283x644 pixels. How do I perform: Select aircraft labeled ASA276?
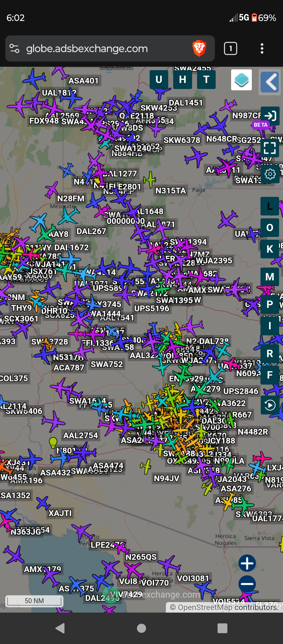coord(236,488)
